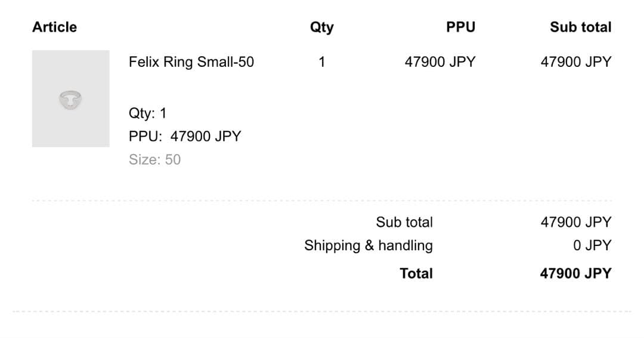Image resolution: width=644 pixels, height=338 pixels.
Task: Select the 47900 JPY price in the PPU column
Action: point(439,62)
